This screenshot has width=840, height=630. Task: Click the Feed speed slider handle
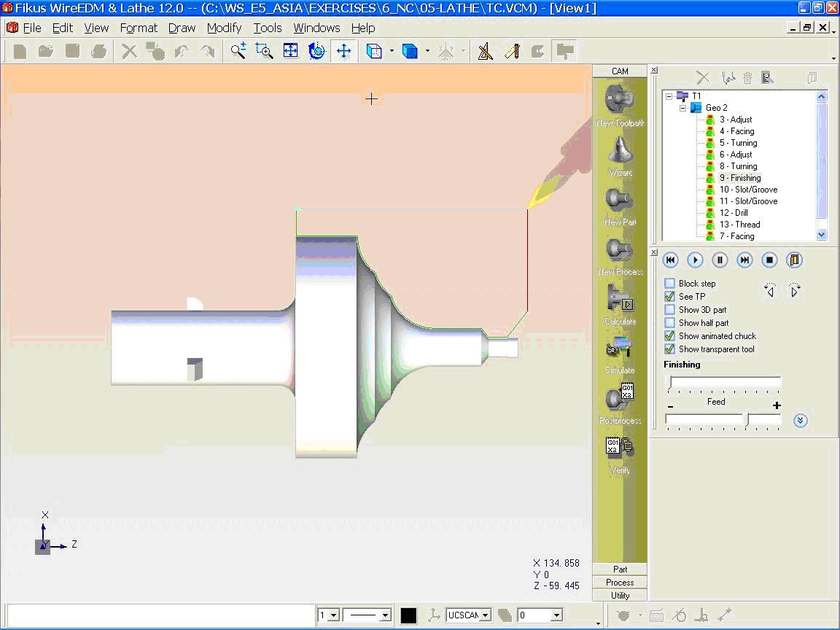click(x=746, y=420)
